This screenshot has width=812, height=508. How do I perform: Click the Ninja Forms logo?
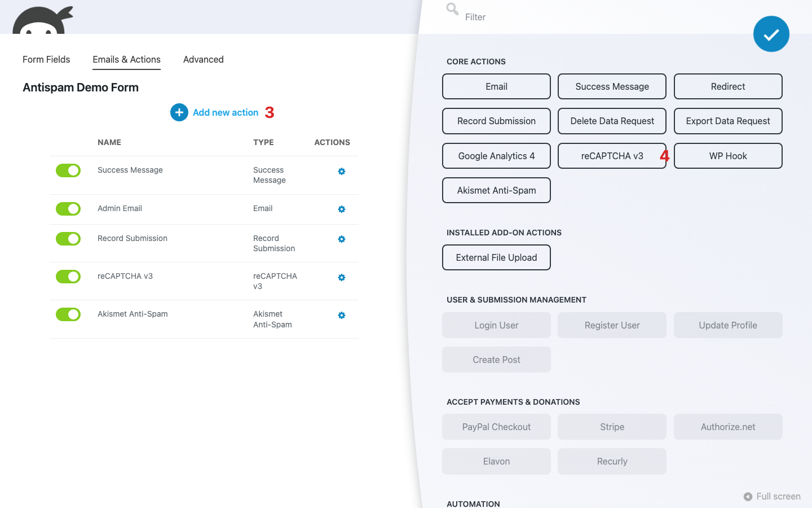(x=43, y=20)
